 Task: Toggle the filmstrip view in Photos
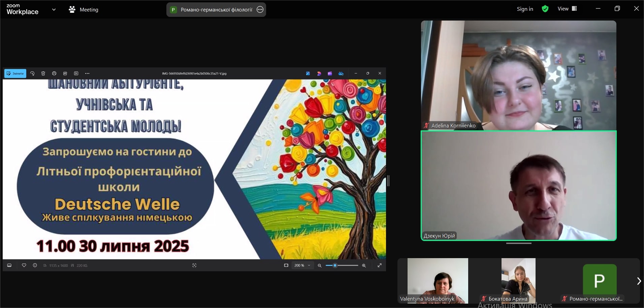[9, 266]
